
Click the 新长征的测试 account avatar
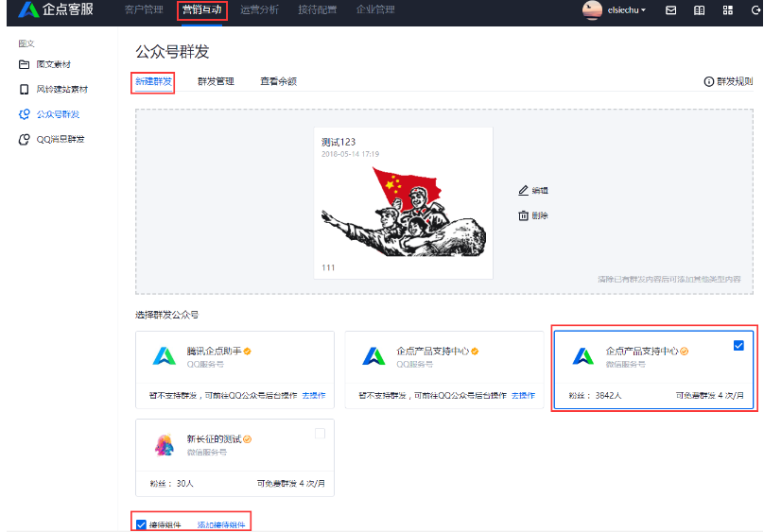click(x=165, y=444)
